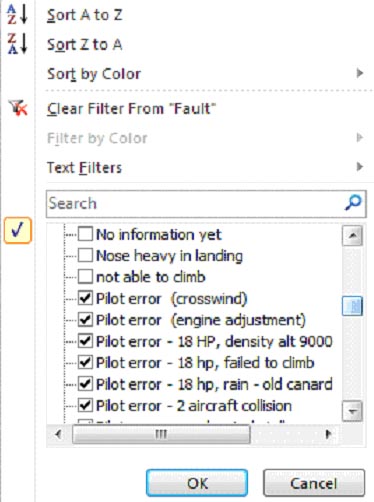This screenshot has height=502, width=374.
Task: Click the scroll down arrow in list
Action: (x=352, y=411)
